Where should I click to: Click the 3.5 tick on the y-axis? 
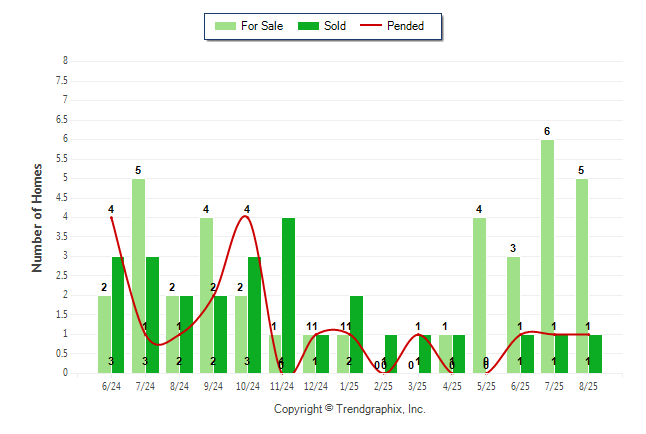coord(62,237)
